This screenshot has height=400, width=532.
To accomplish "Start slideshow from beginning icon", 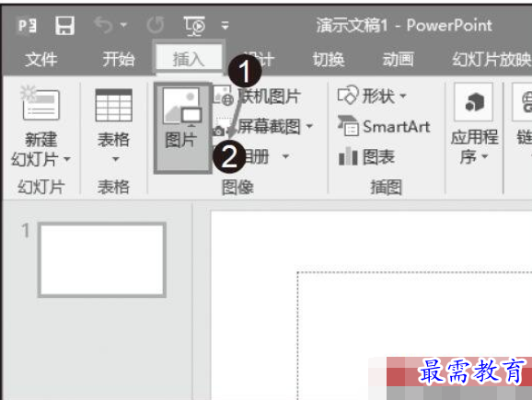I will (x=194, y=26).
